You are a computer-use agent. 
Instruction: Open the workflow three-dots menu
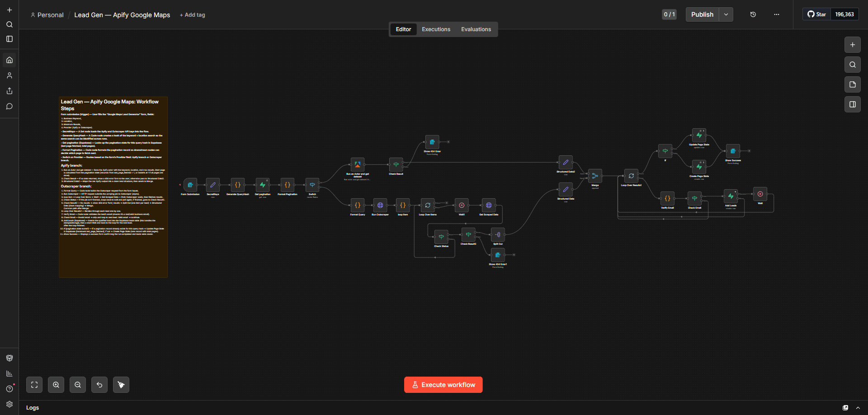[x=777, y=14]
